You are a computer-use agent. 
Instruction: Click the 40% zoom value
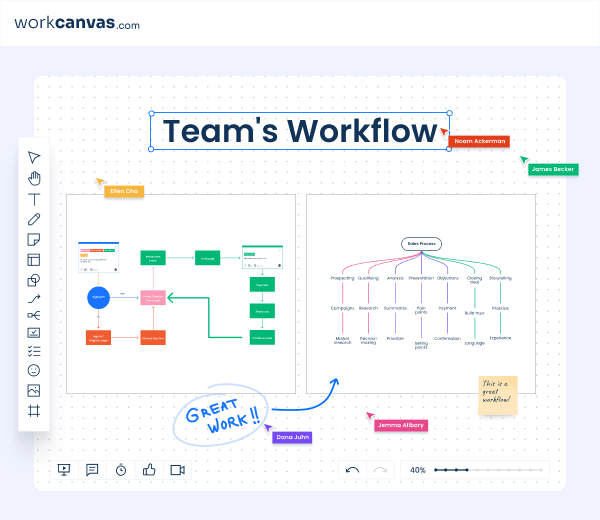click(417, 470)
